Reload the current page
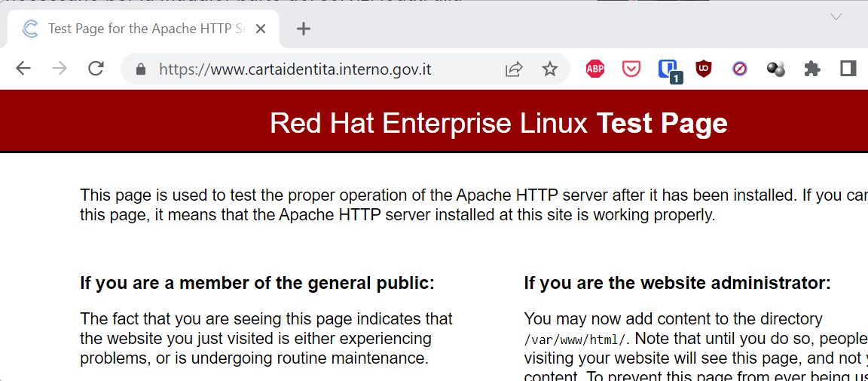The height and width of the screenshot is (381, 868). coord(96,69)
